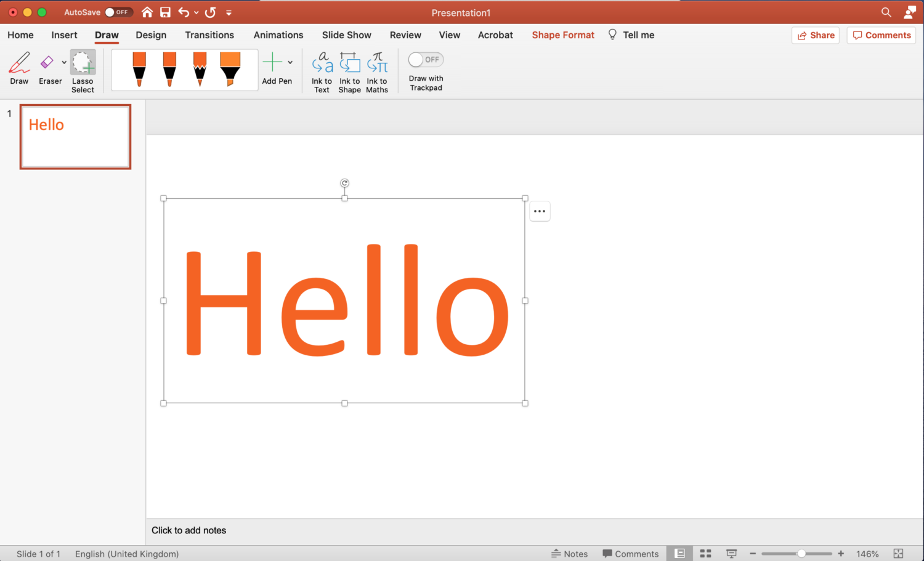Click Add Pen

click(x=274, y=68)
